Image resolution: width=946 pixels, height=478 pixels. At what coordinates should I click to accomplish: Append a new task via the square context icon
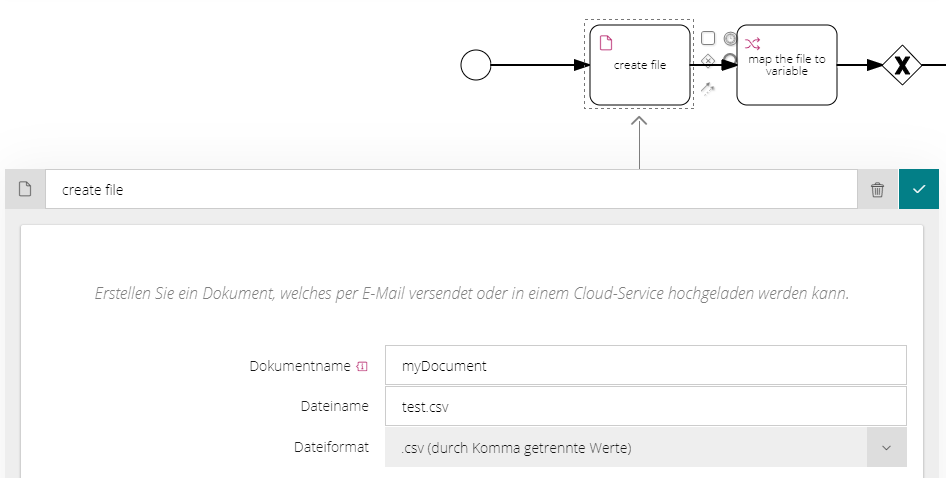[708, 39]
